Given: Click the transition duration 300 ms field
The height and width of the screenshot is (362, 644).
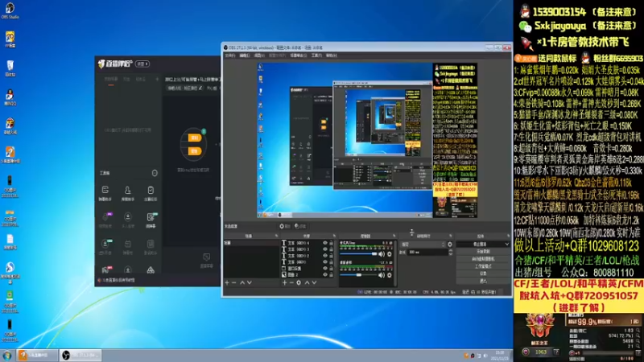Looking at the screenshot, I should 427,253.
